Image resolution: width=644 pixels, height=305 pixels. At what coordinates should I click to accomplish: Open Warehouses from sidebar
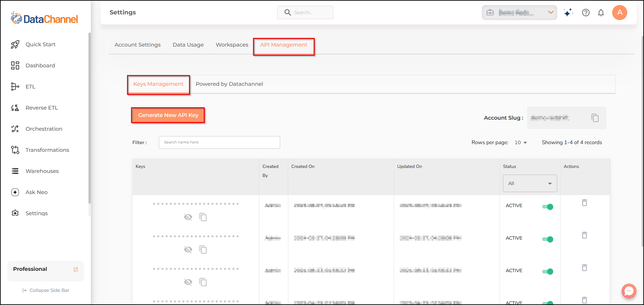35,171
